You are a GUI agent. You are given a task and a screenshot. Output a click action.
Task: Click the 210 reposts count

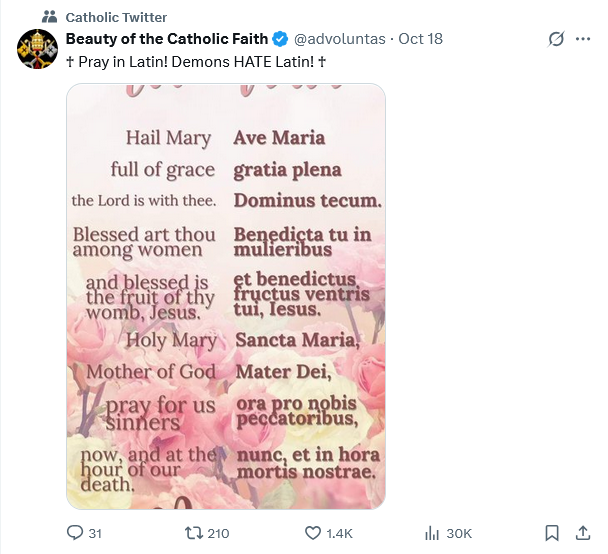218,533
